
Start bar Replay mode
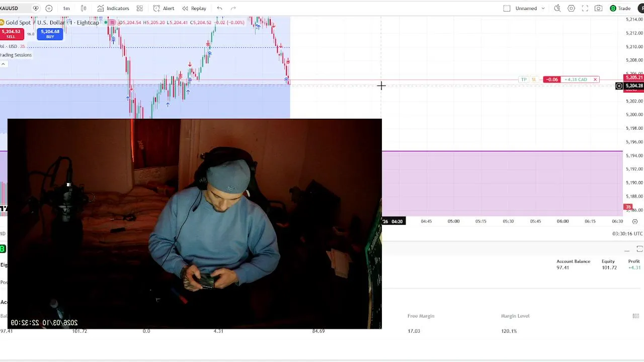point(194,8)
